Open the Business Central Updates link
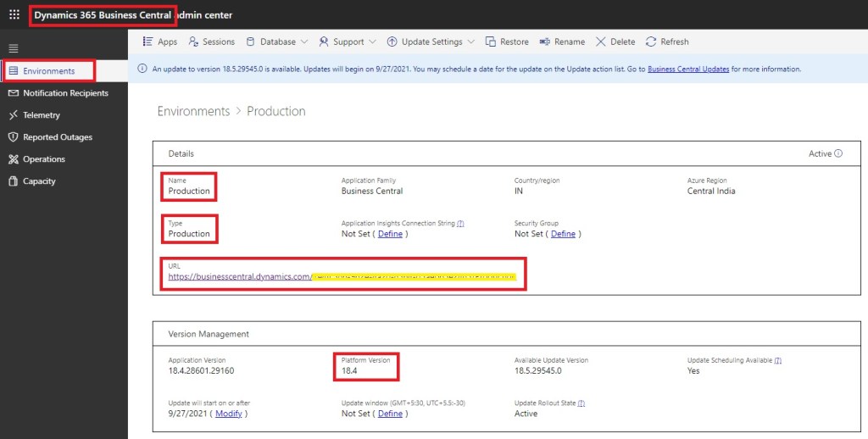868x439 pixels. pyautogui.click(x=688, y=69)
